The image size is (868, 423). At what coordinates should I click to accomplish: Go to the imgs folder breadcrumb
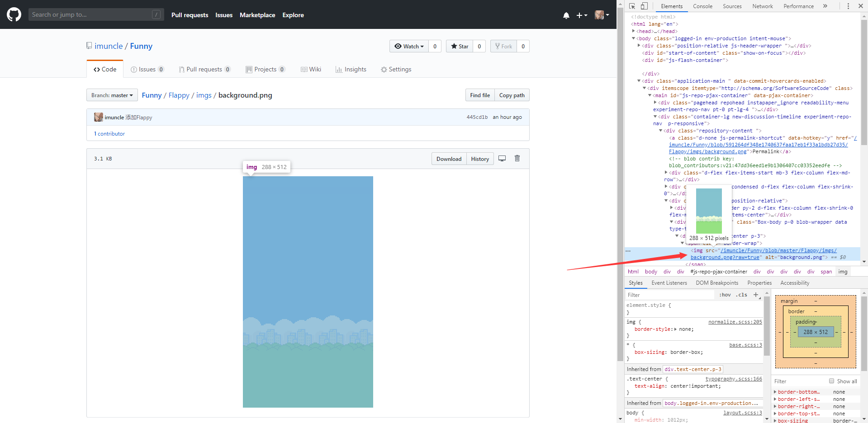204,95
